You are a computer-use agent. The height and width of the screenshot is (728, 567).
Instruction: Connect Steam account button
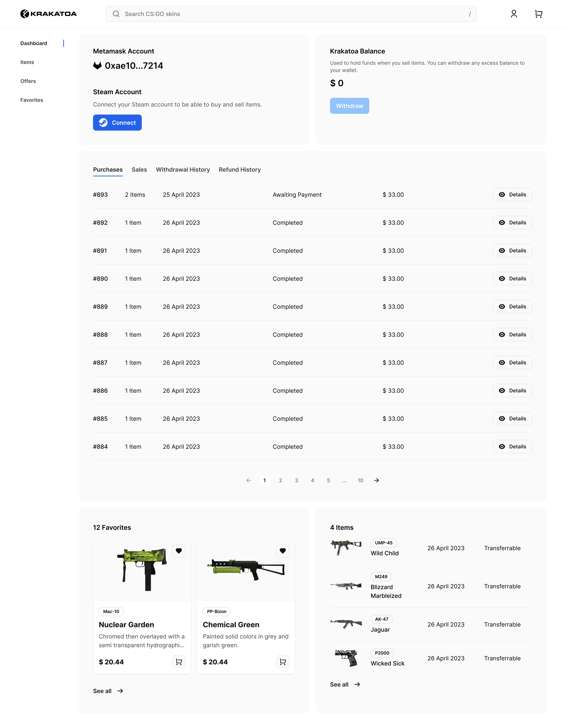117,123
